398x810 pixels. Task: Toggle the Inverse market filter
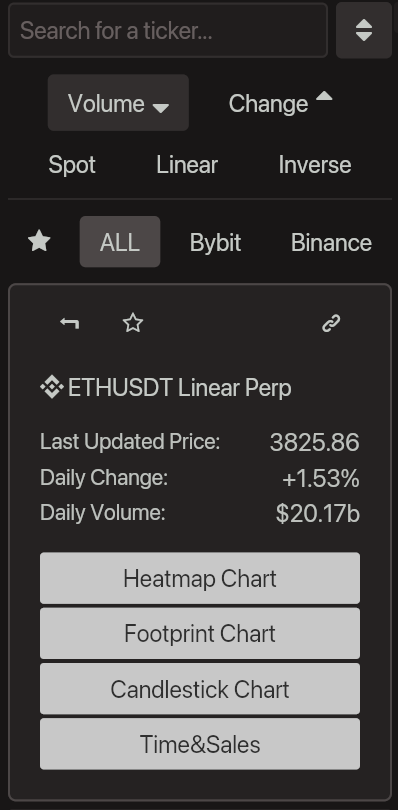click(x=315, y=165)
